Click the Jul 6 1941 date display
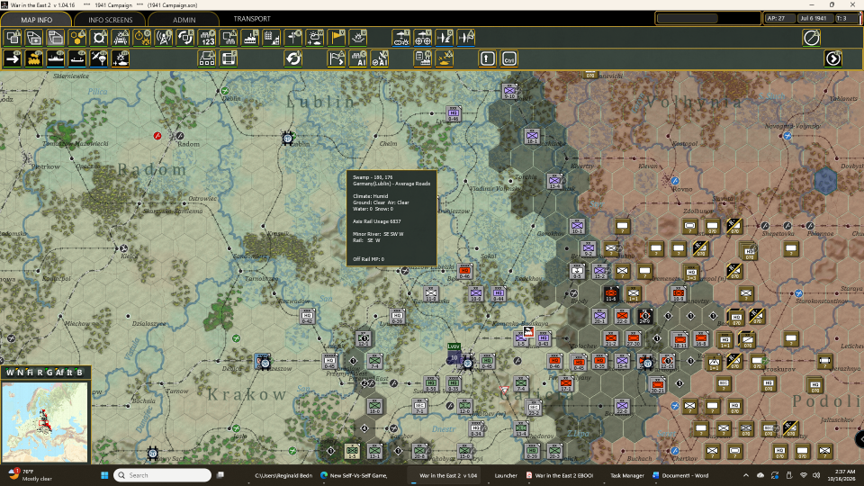This screenshot has width=864, height=486. tap(814, 18)
